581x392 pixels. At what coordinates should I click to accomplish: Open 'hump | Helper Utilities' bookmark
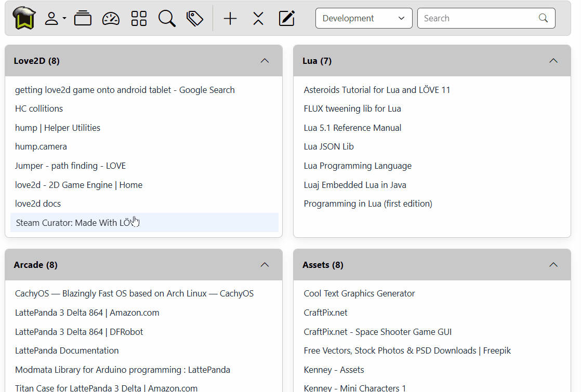(58, 128)
